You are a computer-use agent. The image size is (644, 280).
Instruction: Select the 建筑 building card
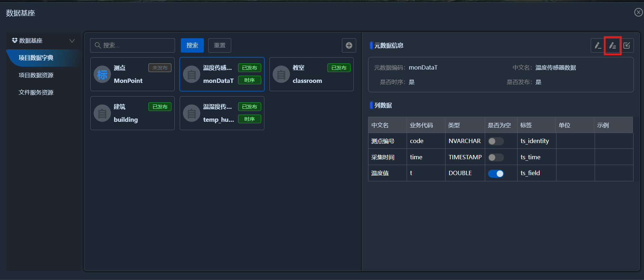133,113
